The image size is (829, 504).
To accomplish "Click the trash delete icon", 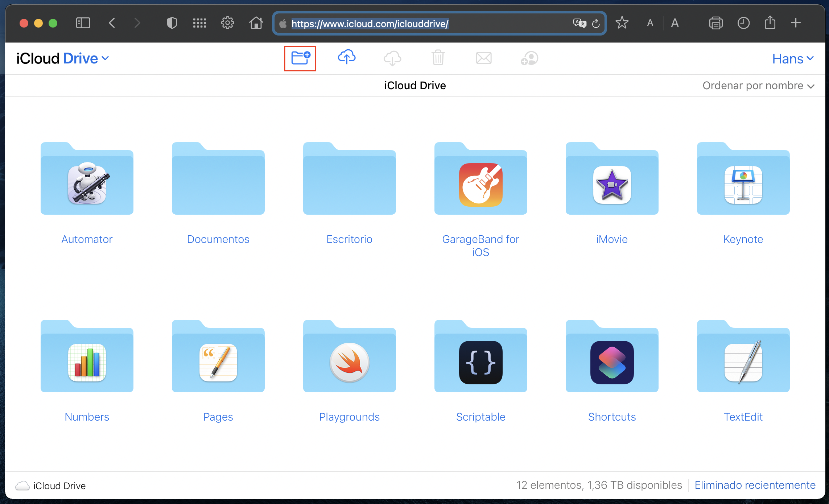I will [438, 58].
